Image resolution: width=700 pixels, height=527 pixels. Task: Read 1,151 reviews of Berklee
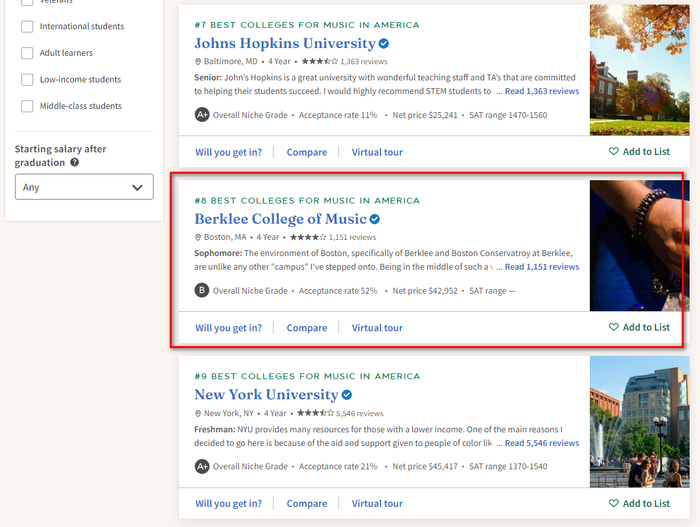(542, 267)
